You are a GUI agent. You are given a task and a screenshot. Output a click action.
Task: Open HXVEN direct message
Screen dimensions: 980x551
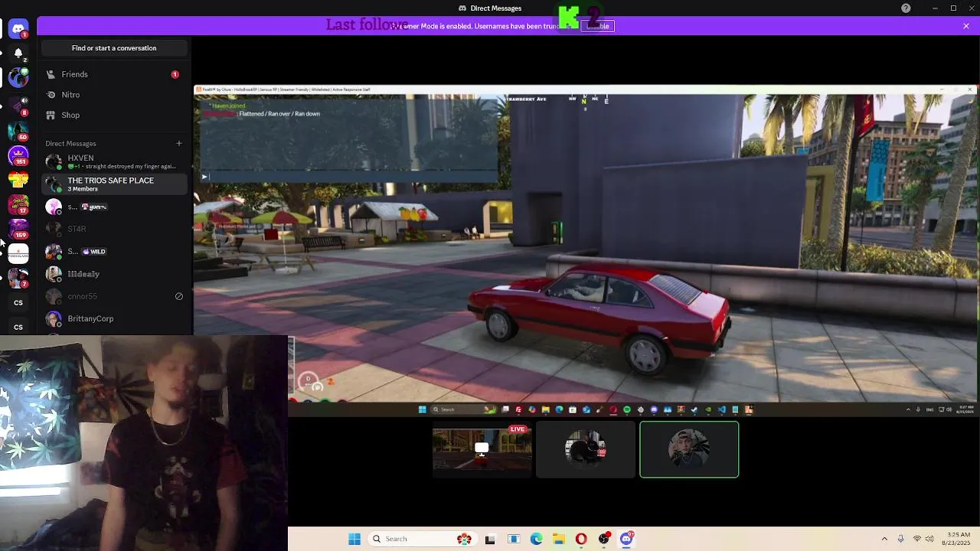[114, 161]
